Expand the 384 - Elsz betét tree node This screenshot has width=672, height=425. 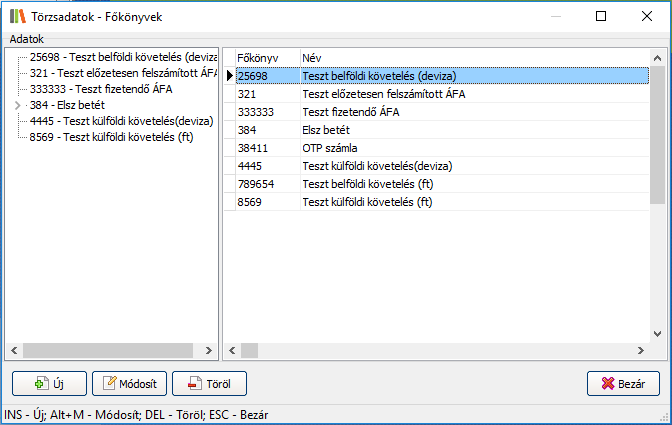click(17, 105)
